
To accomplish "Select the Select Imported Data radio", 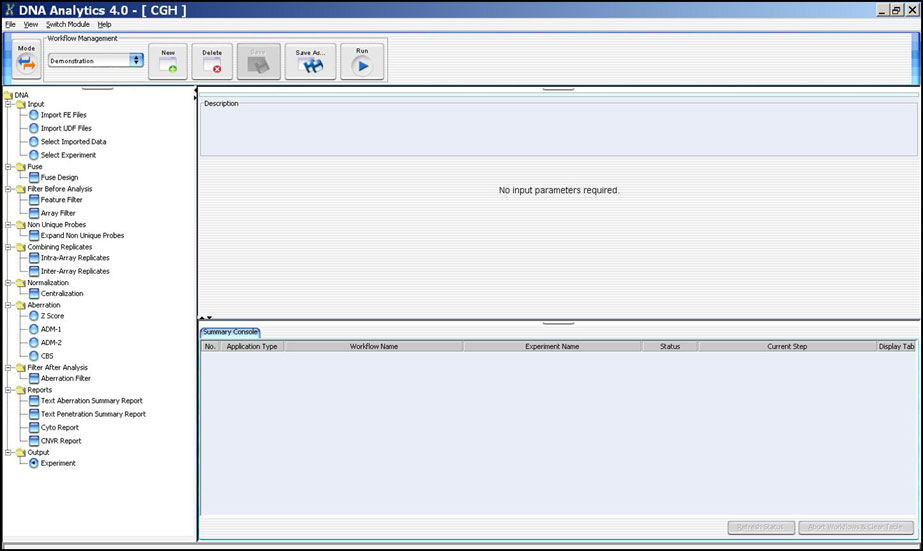I will 34,142.
